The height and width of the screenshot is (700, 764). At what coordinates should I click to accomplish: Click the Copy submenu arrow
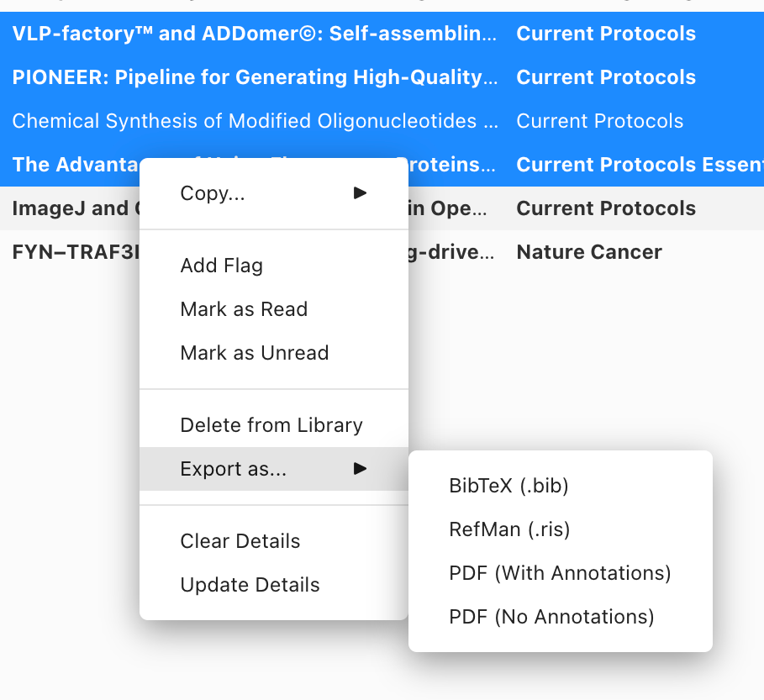(360, 193)
